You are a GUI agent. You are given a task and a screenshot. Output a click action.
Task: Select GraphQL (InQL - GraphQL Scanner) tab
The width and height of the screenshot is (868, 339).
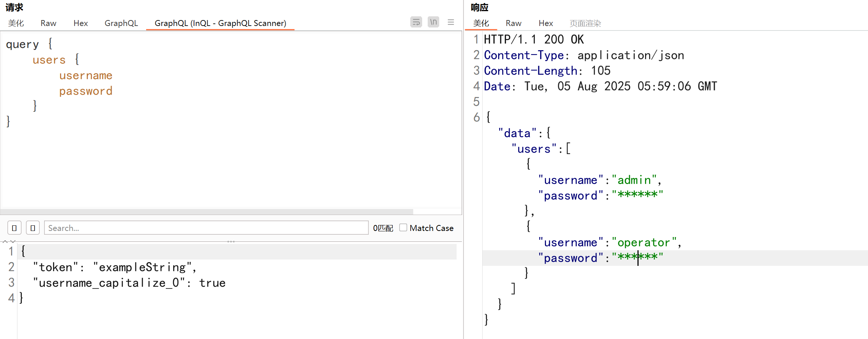(220, 23)
